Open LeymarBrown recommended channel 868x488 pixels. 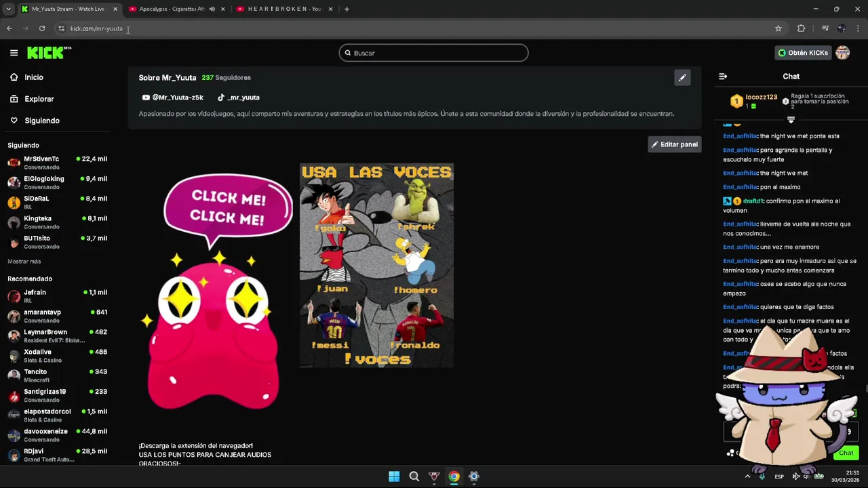coord(57,335)
